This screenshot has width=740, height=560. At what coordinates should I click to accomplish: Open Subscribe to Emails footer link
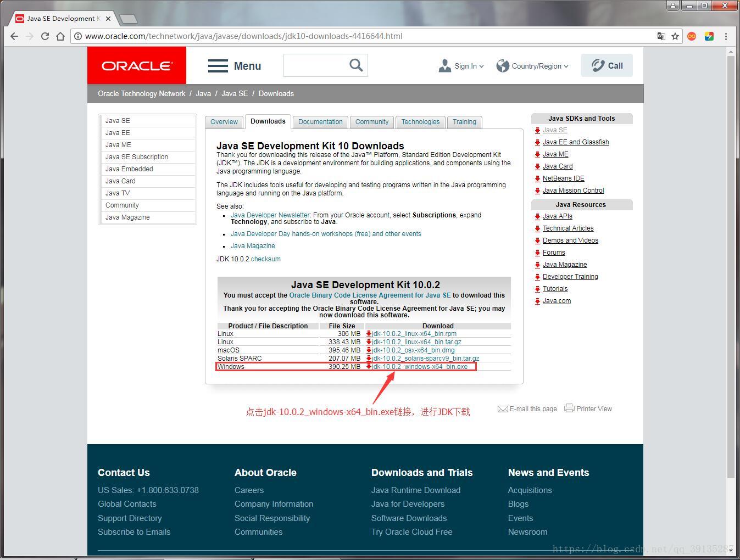pos(134,532)
